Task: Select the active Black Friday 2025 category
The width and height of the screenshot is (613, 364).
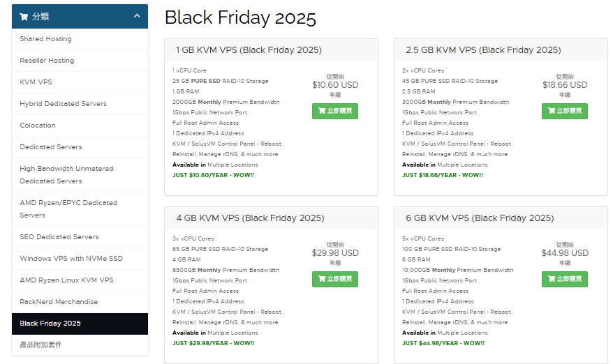Action: (x=50, y=324)
